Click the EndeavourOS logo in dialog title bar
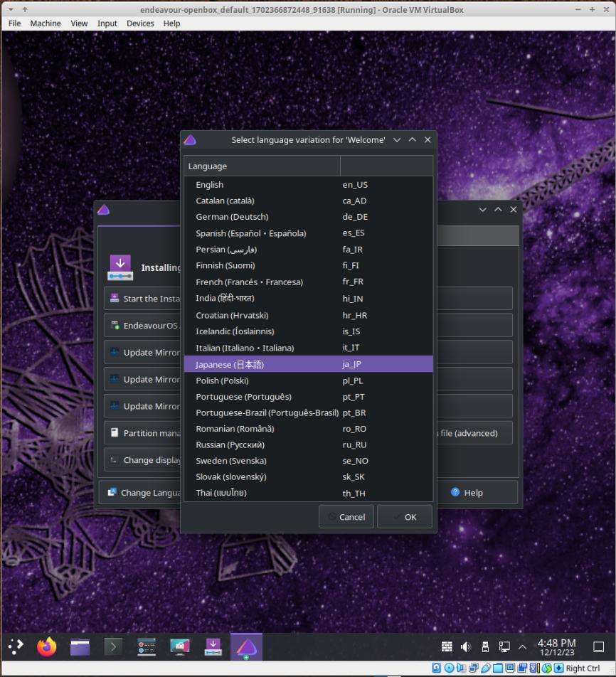The width and height of the screenshot is (616, 677). point(190,140)
